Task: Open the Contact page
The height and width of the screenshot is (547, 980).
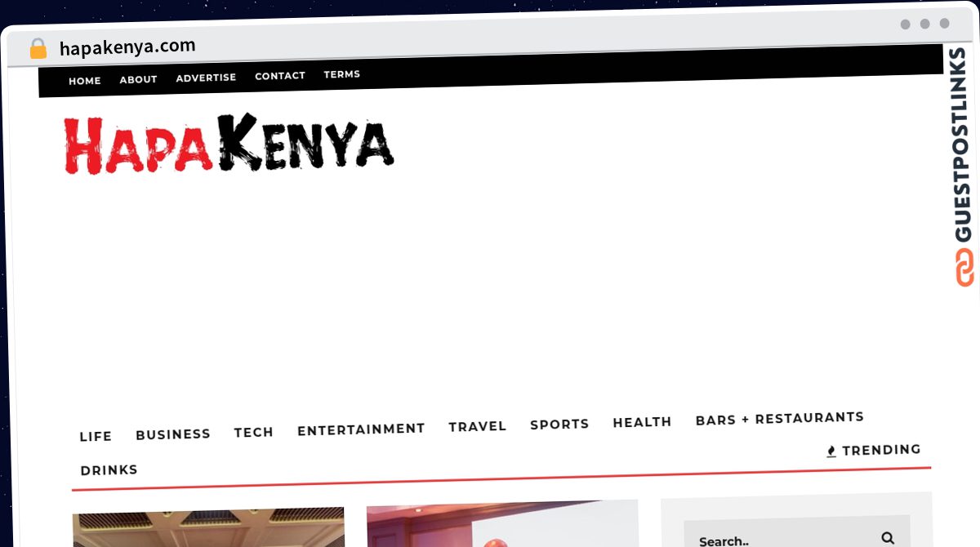Action: pyautogui.click(x=280, y=76)
